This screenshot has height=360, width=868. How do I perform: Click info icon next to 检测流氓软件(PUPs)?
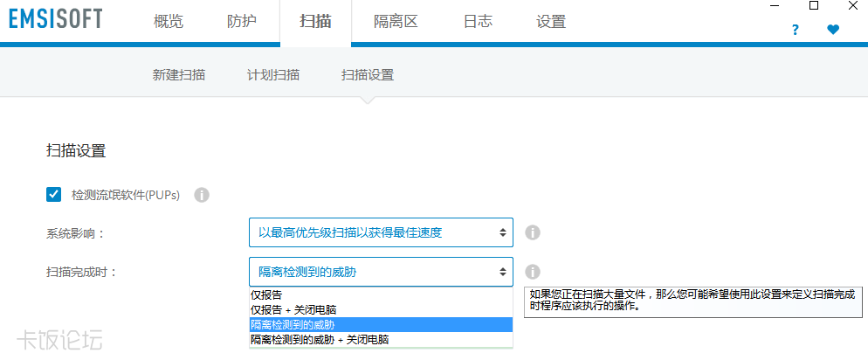tap(201, 195)
